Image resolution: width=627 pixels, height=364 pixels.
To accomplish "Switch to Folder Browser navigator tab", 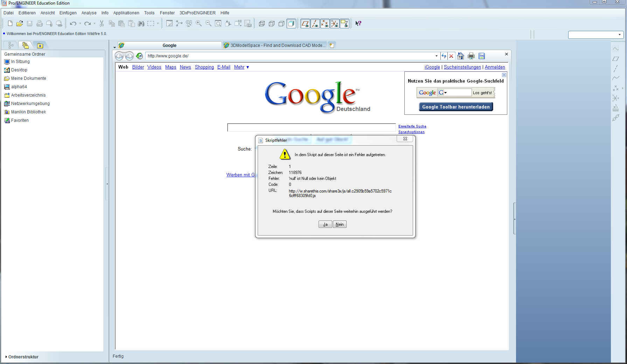I will point(25,45).
